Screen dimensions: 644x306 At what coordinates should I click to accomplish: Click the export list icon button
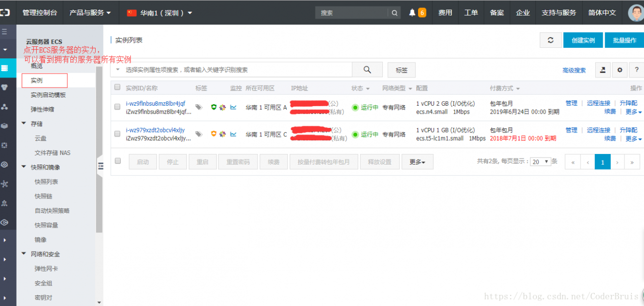[x=603, y=70]
